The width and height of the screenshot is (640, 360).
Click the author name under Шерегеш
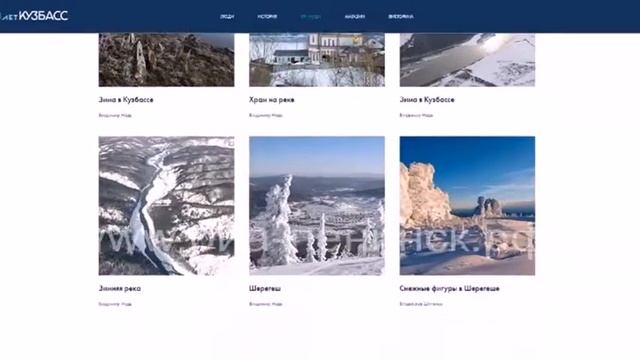(x=266, y=304)
